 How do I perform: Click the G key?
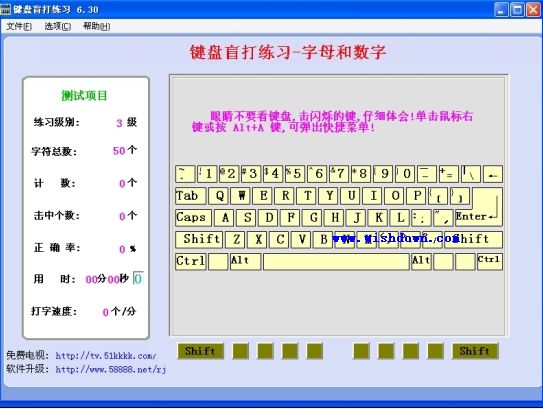pos(313,218)
